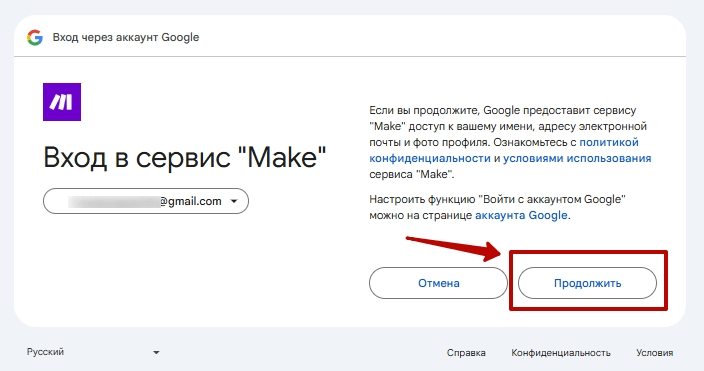This screenshot has height=371, width=704.
Task: Open the аккаунта Google link
Action: click(x=521, y=215)
